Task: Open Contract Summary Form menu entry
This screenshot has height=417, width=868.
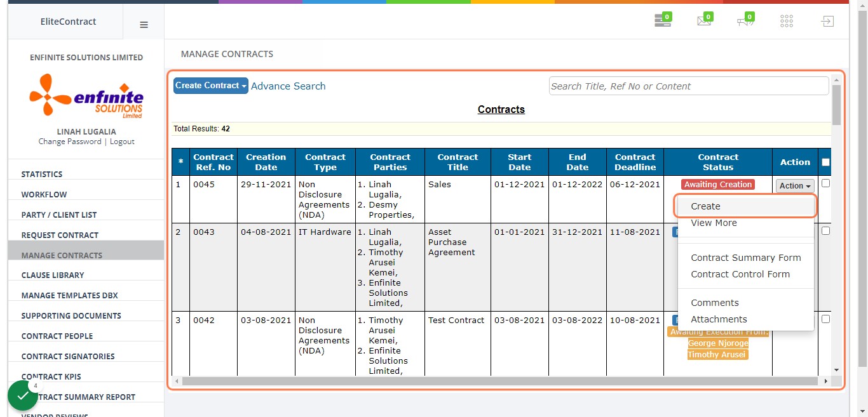Action: pos(746,258)
